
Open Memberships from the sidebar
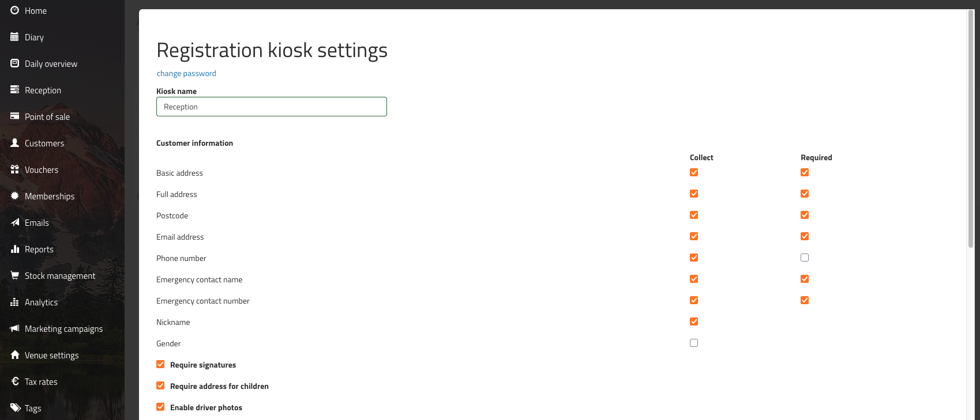pos(50,196)
